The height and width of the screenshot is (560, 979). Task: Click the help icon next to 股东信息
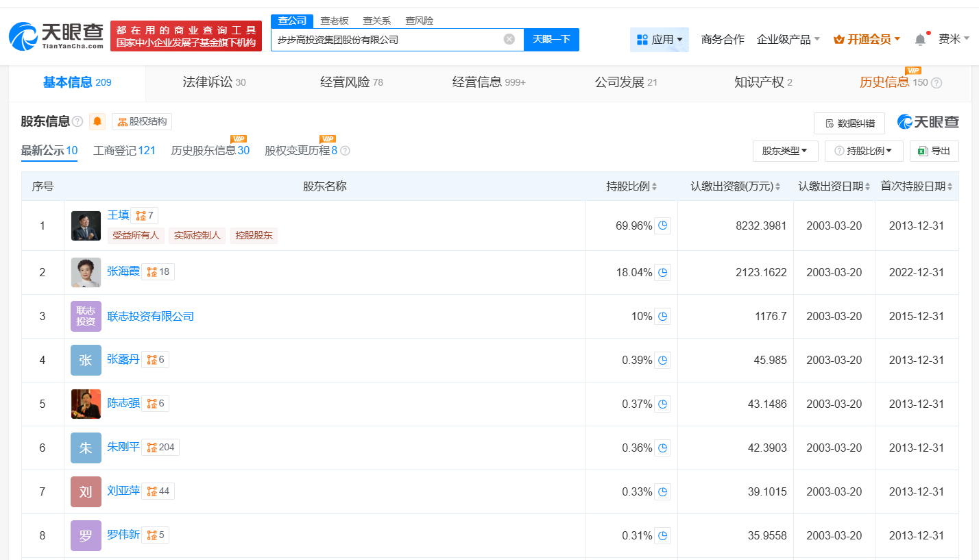77,122
